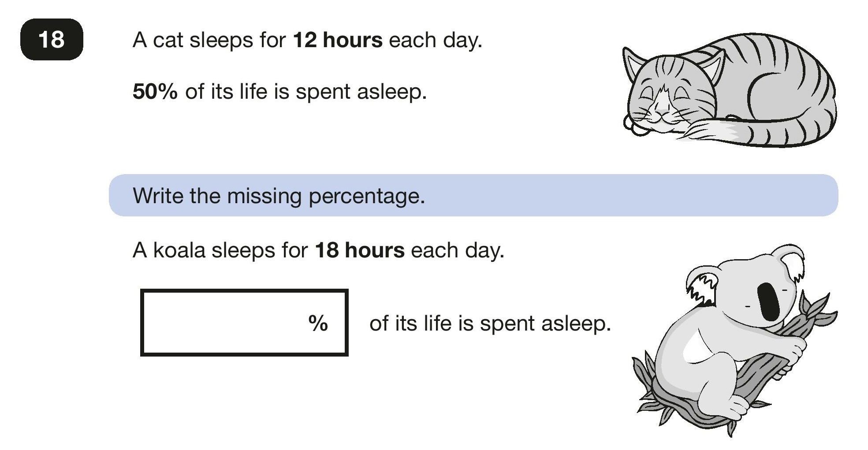This screenshot has height=450, width=868.
Task: Click 'each day' after 18 hours
Action: coord(458,251)
